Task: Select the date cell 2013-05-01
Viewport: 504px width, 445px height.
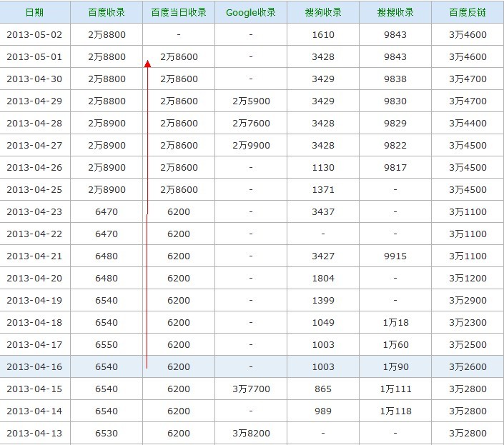Action: pos(34,56)
